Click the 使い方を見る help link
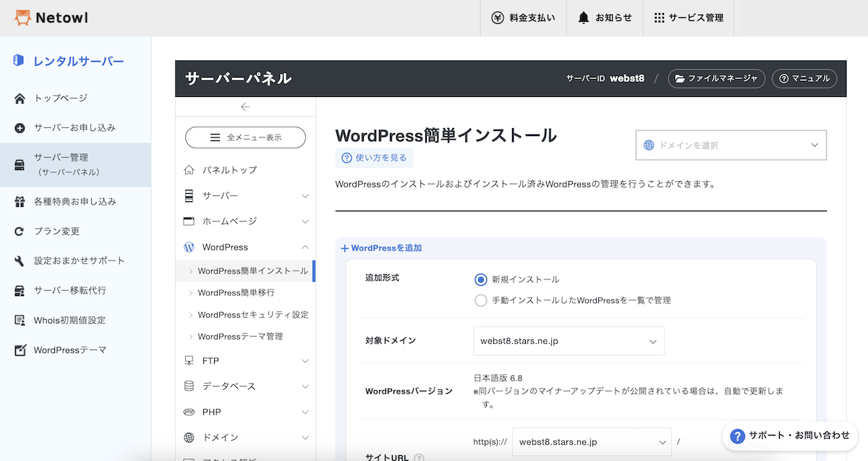868x461 pixels. point(375,158)
